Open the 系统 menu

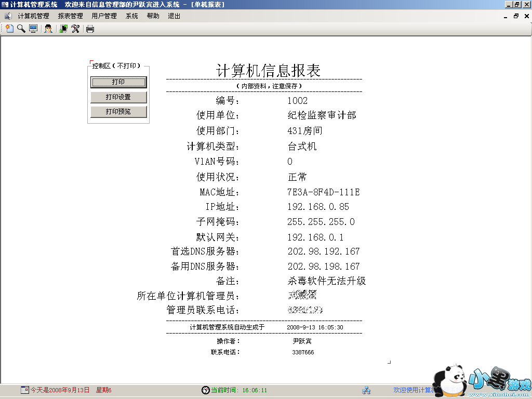(x=131, y=16)
